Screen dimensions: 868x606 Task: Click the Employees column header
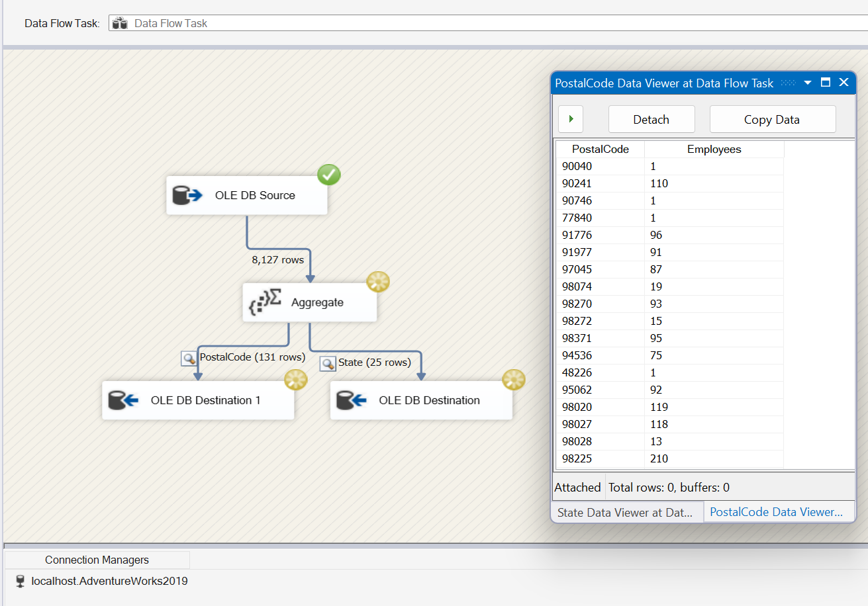pos(714,150)
